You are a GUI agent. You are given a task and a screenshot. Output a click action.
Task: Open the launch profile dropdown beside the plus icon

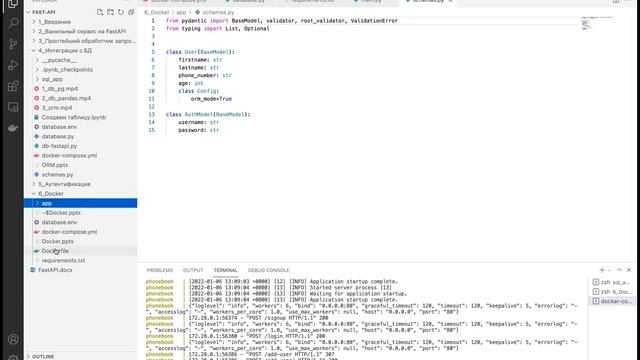click(x=609, y=270)
